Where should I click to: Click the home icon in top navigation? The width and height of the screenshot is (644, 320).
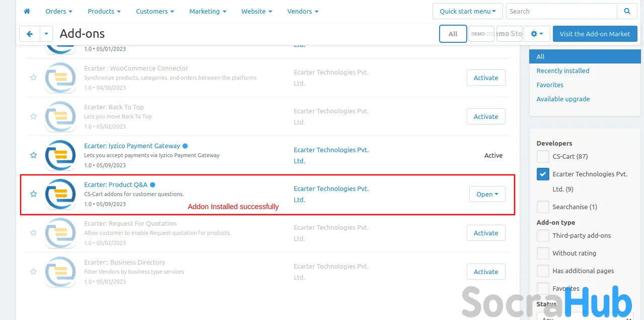[x=27, y=11]
